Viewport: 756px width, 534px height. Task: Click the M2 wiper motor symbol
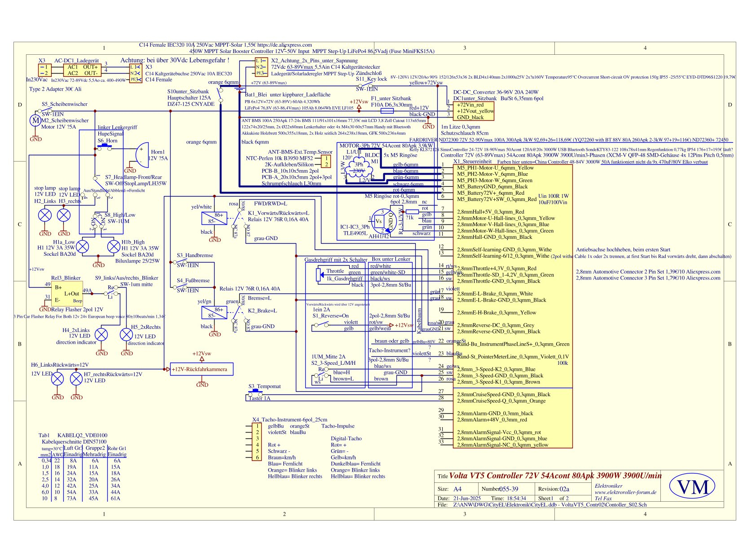coord(35,120)
